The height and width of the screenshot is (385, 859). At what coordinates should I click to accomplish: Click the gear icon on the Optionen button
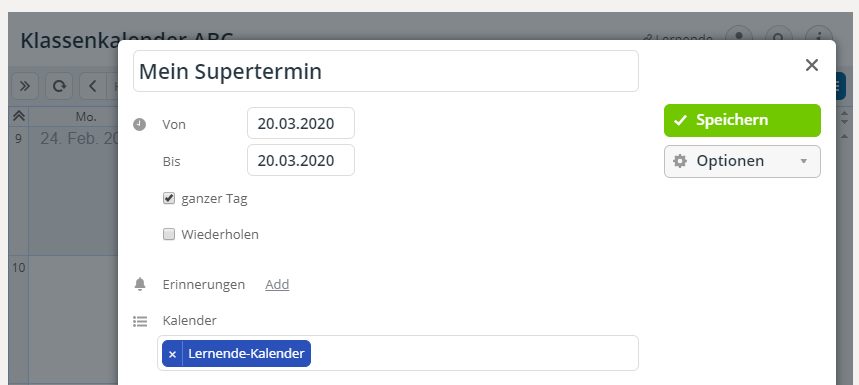[x=679, y=161]
